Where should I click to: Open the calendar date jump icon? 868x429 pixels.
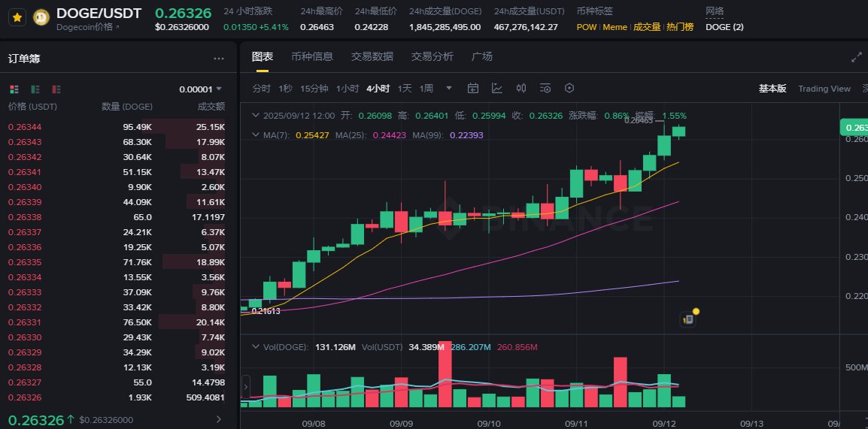pyautogui.click(x=473, y=89)
